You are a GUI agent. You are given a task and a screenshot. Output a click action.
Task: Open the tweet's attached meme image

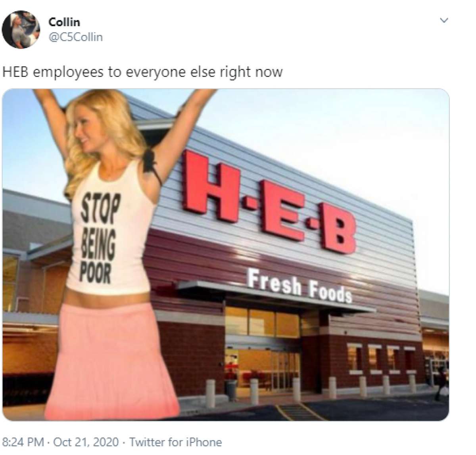(x=226, y=254)
